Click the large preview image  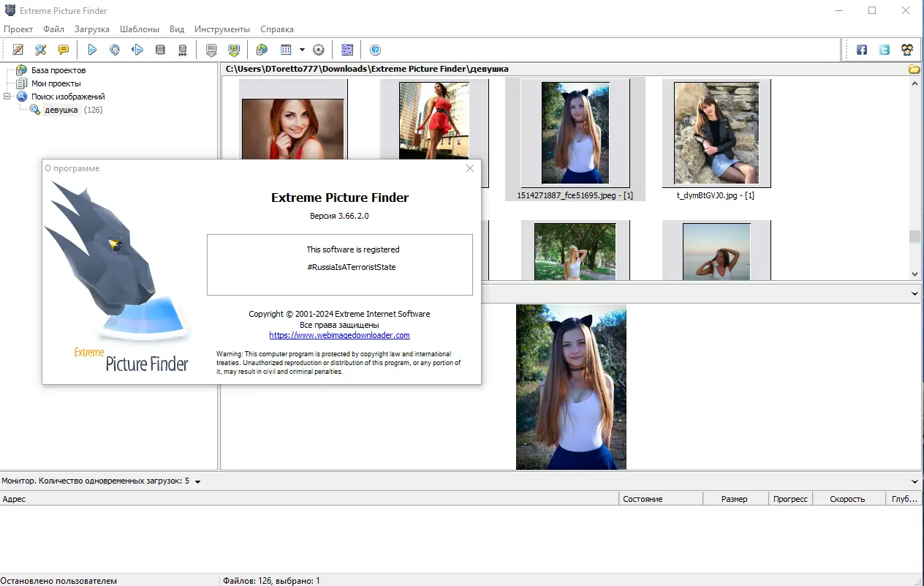571,387
